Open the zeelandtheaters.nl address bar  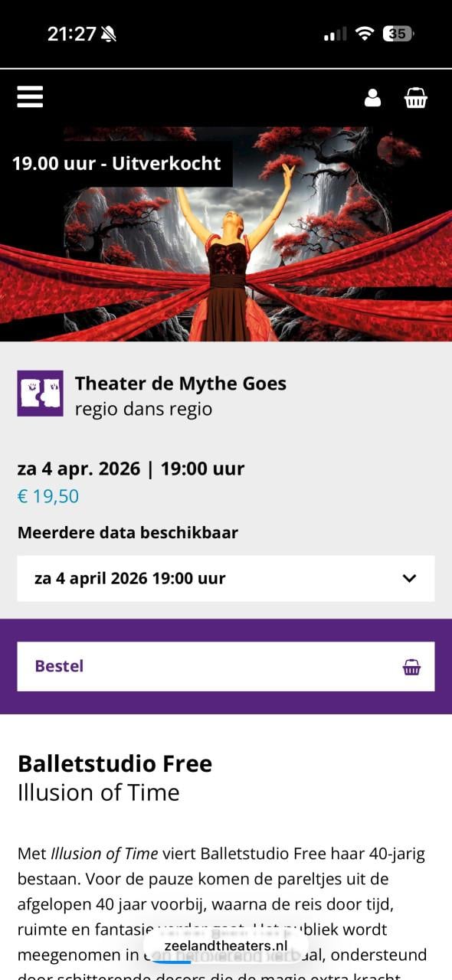pyautogui.click(x=226, y=946)
